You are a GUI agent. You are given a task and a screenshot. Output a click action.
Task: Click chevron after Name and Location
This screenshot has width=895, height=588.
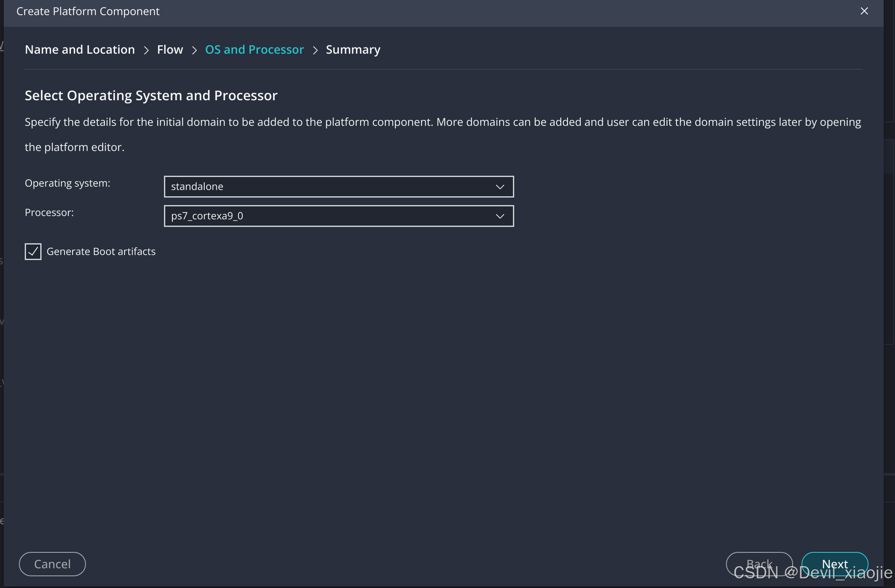pyautogui.click(x=146, y=50)
